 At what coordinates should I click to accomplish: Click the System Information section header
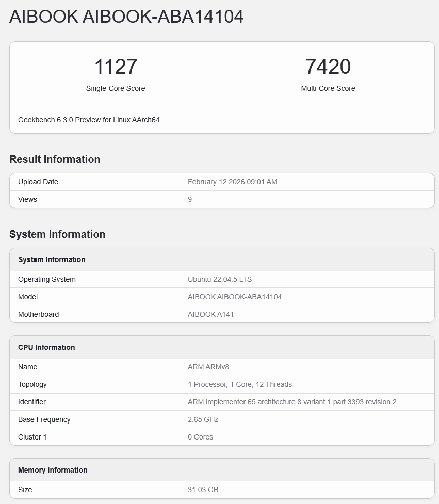[57, 234]
